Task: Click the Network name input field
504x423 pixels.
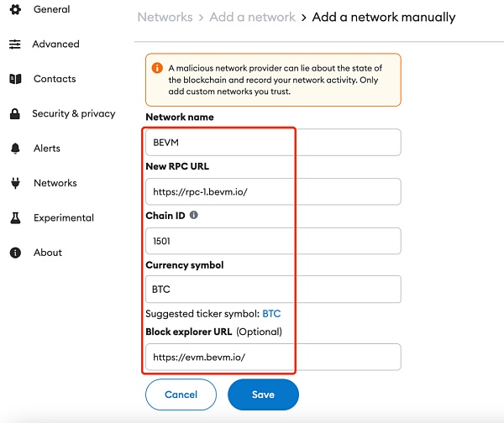Action: (x=272, y=143)
